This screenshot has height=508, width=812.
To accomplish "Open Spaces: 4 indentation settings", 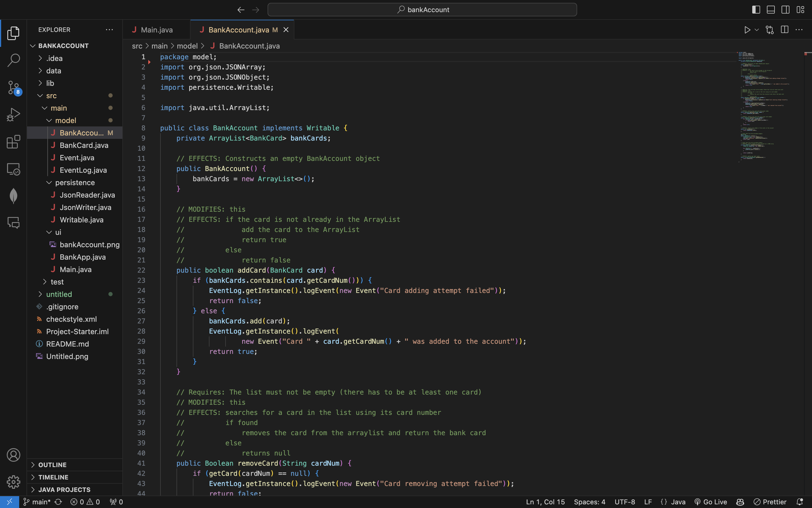I will click(x=590, y=502).
